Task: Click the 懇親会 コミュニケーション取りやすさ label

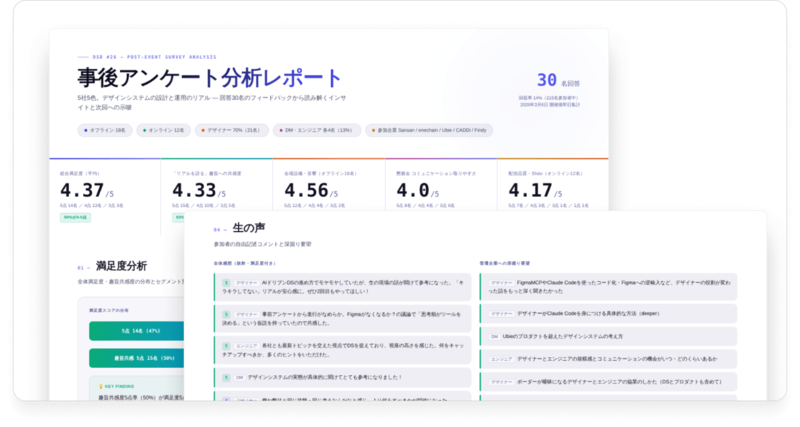Action: tap(436, 173)
